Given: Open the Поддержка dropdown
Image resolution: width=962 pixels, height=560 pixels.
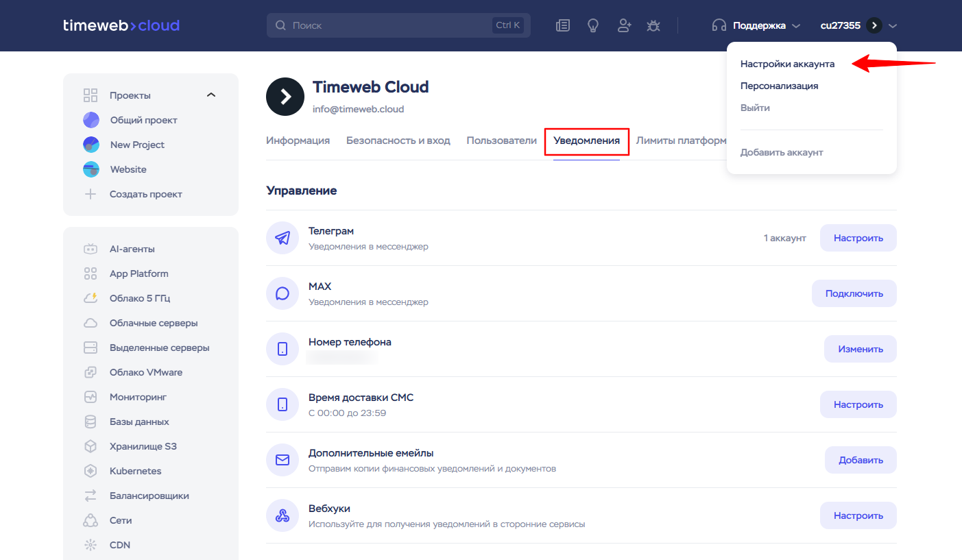Looking at the screenshot, I should pyautogui.click(x=756, y=25).
